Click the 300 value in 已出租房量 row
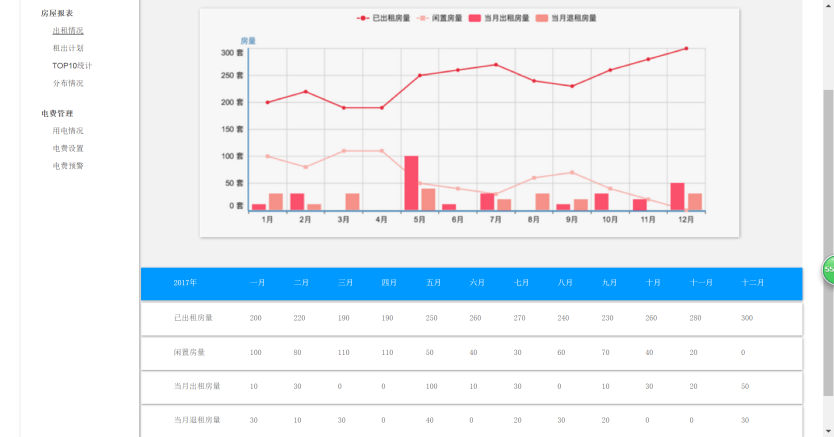 (747, 318)
